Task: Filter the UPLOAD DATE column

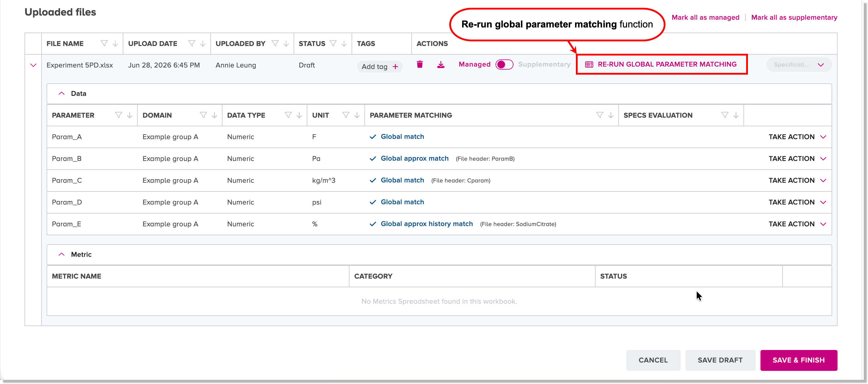Action: coord(191,44)
